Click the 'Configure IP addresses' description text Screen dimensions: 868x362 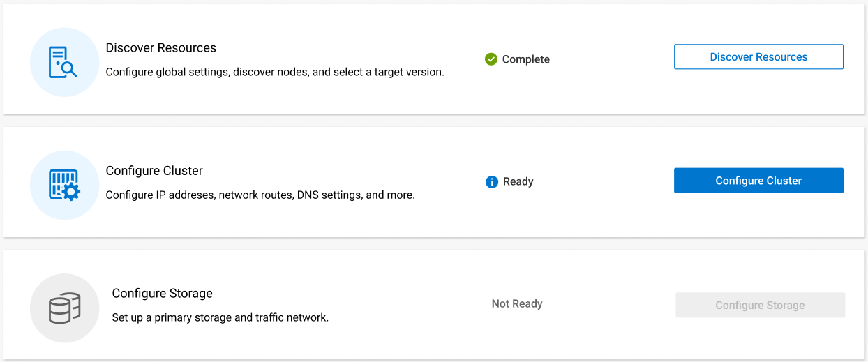pyautogui.click(x=260, y=195)
